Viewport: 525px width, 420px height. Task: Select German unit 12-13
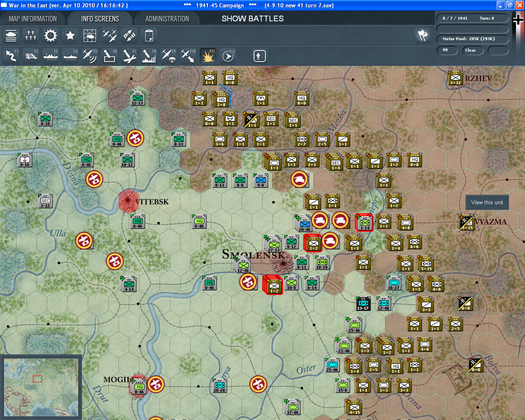137,98
